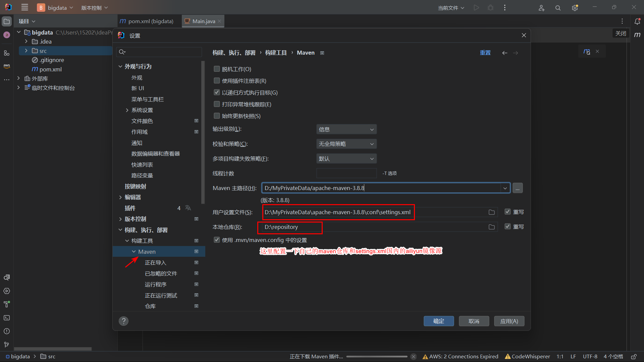Click the browse button for Maven home path

click(518, 188)
